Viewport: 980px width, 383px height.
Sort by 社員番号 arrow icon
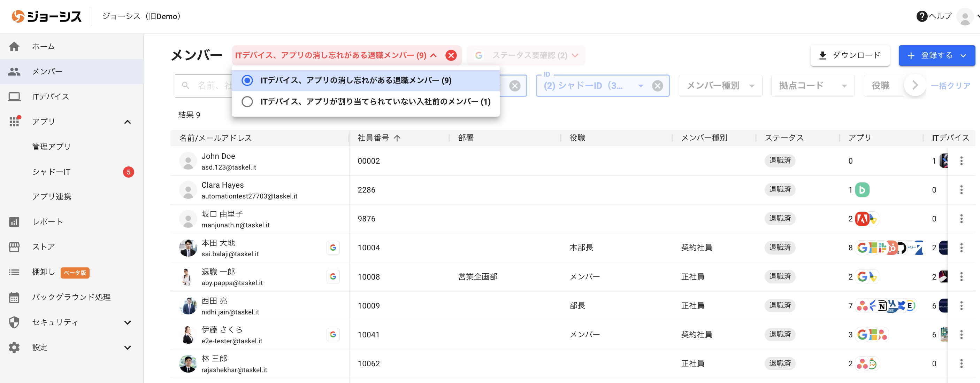pyautogui.click(x=397, y=138)
